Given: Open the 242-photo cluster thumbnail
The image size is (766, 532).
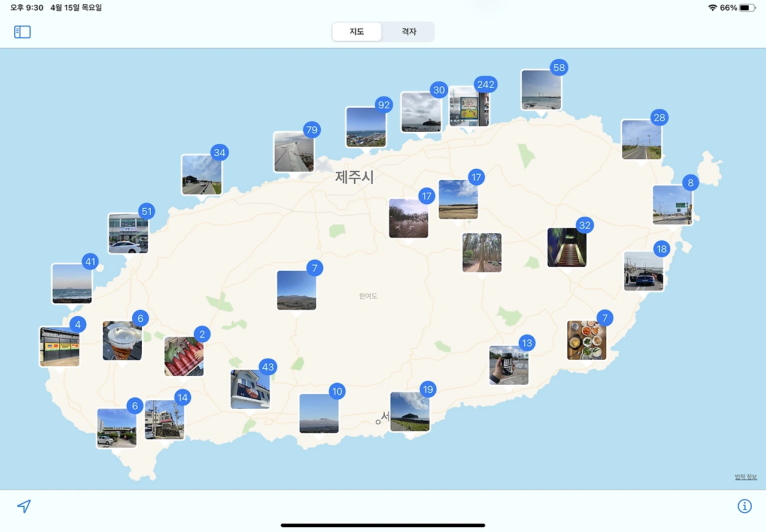Looking at the screenshot, I should [x=469, y=107].
